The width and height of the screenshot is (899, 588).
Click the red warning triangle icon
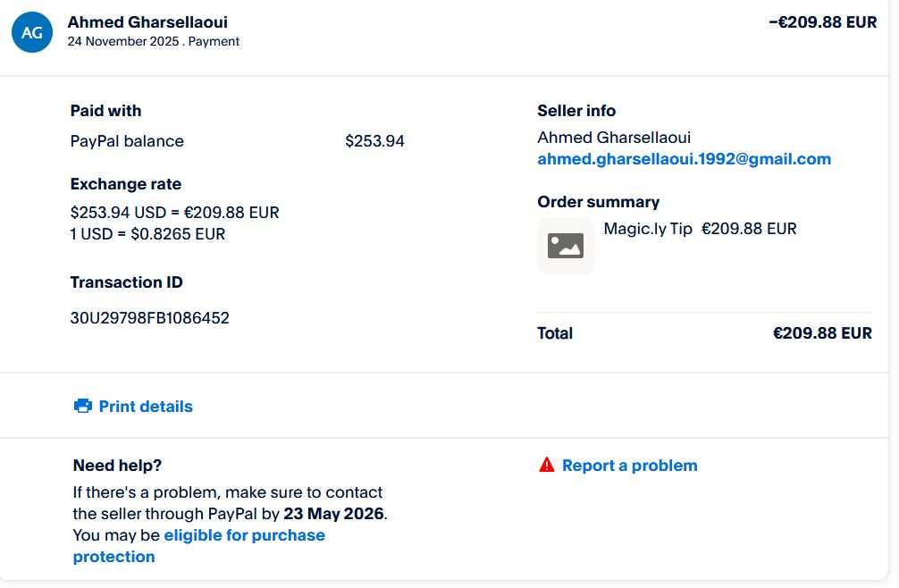pyautogui.click(x=547, y=465)
